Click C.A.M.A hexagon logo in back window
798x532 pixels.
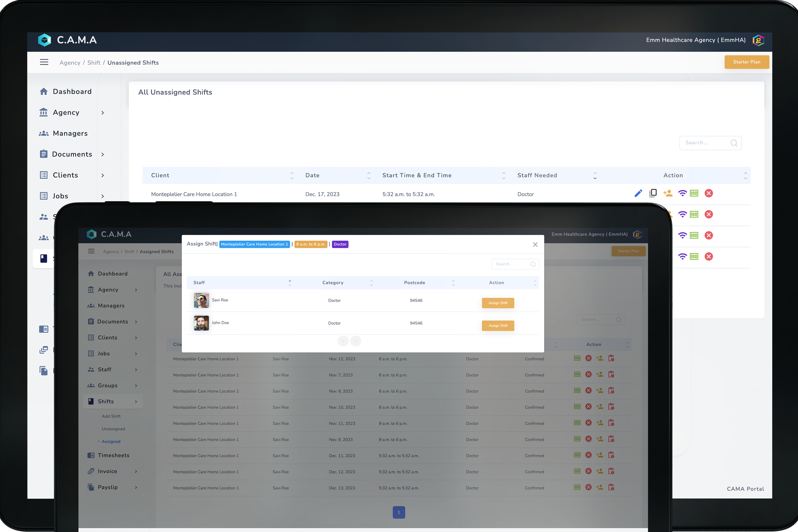[x=45, y=40]
